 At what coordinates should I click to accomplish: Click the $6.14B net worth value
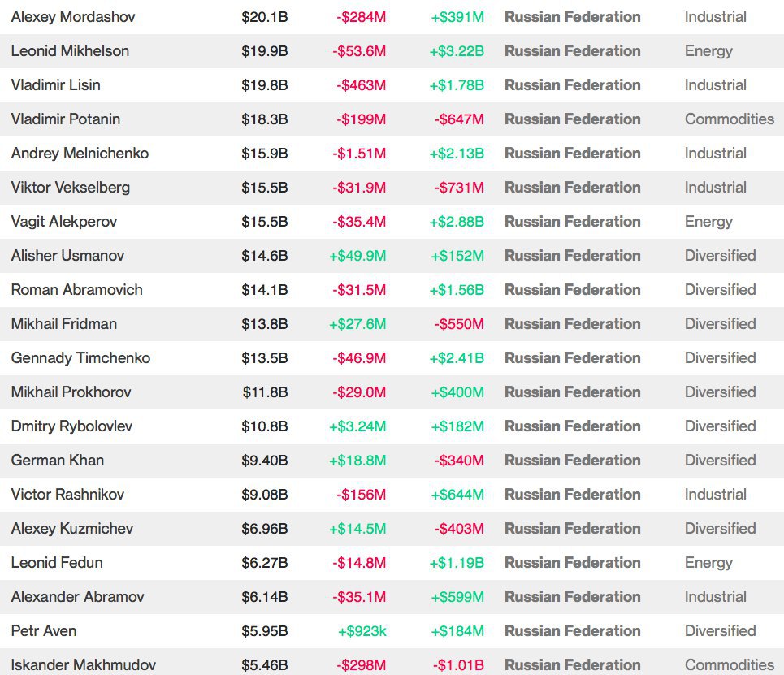click(x=265, y=596)
